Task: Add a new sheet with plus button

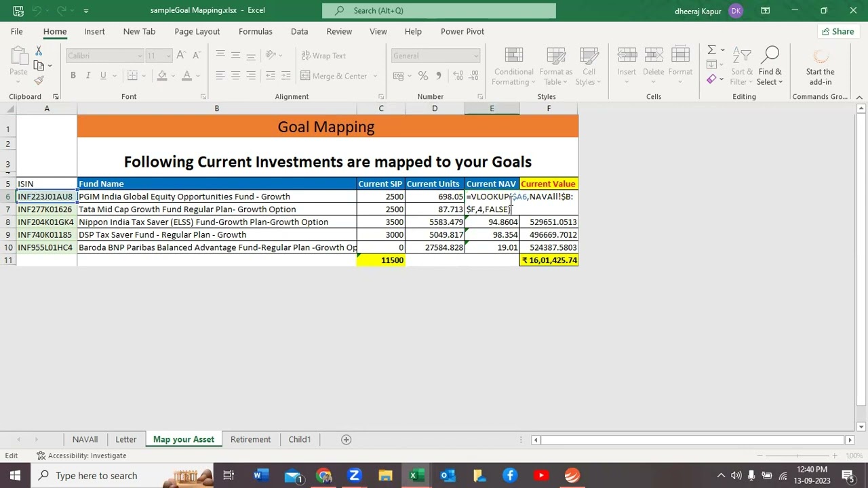Action: tap(346, 439)
